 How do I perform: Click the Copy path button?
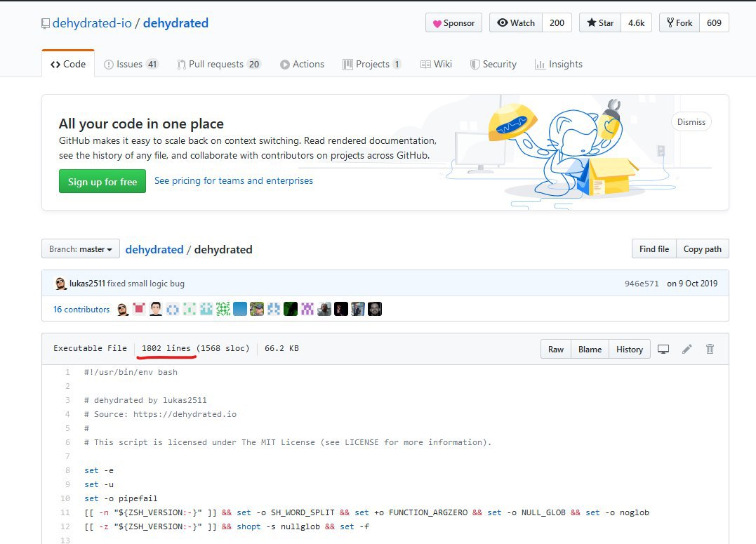703,249
